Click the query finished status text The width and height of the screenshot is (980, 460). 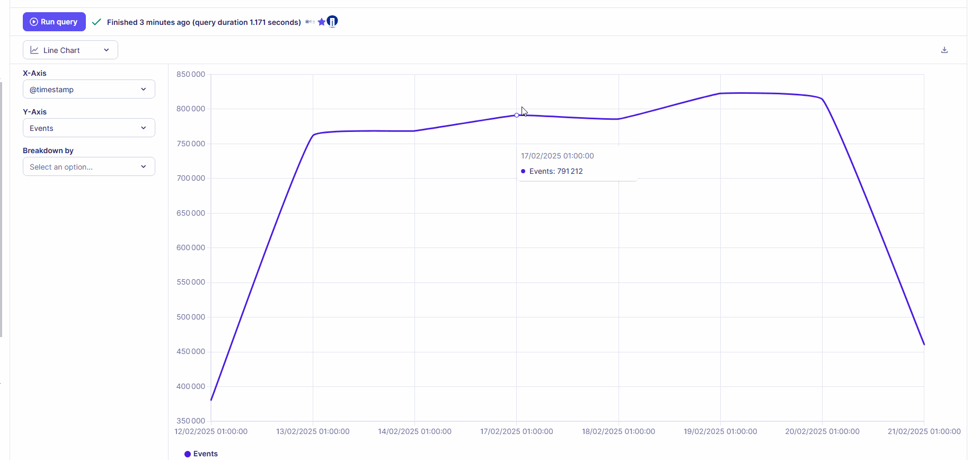click(x=204, y=22)
